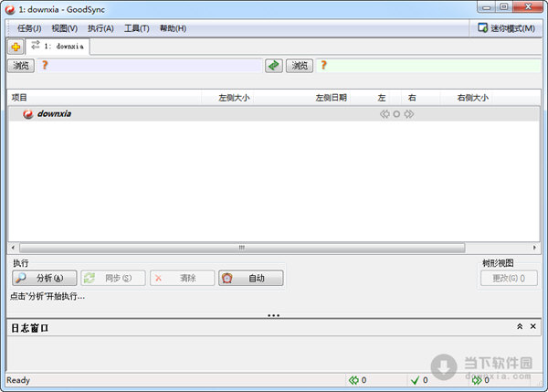Click the downxia row's red GoodSync icon
This screenshot has width=548, height=392.
(28, 114)
